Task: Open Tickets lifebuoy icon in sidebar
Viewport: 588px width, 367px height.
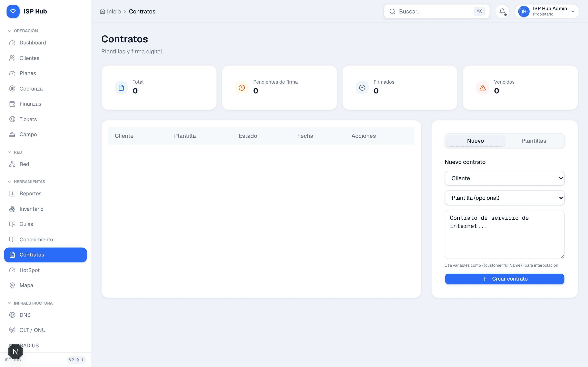Action: [x=12, y=119]
